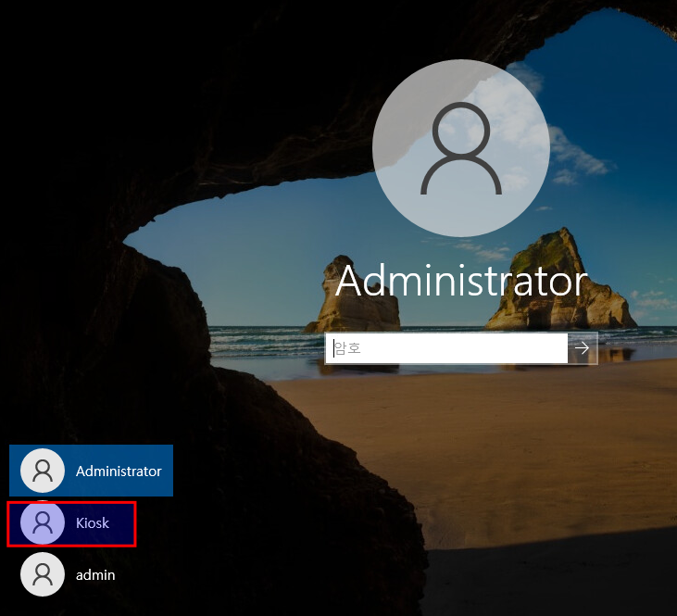Choose the Administrator name in the user list
677x616 pixels.
coord(119,471)
